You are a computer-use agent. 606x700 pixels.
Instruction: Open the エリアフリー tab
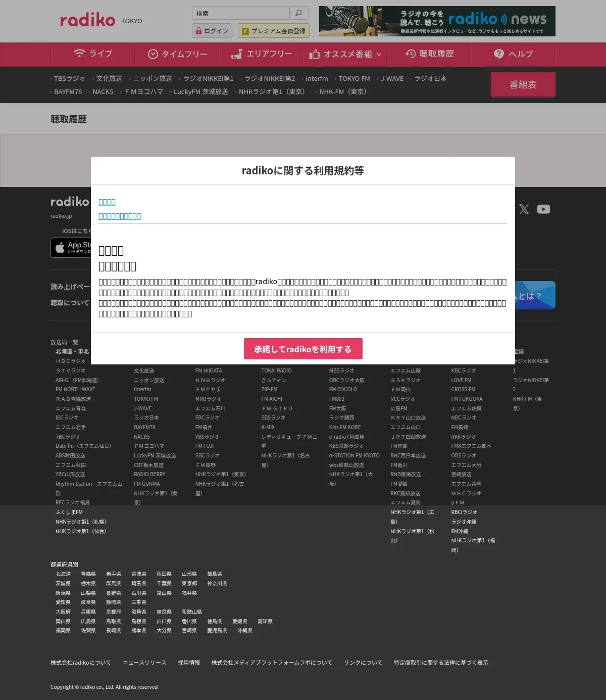click(x=262, y=54)
